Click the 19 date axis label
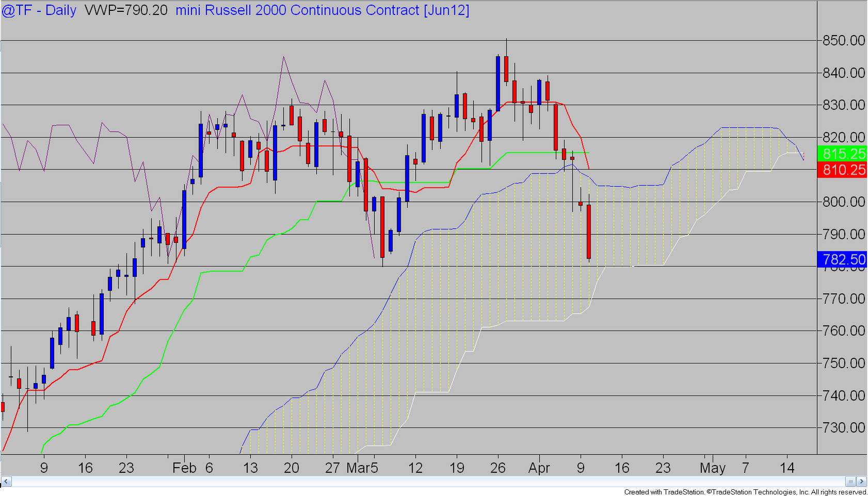 [457, 468]
